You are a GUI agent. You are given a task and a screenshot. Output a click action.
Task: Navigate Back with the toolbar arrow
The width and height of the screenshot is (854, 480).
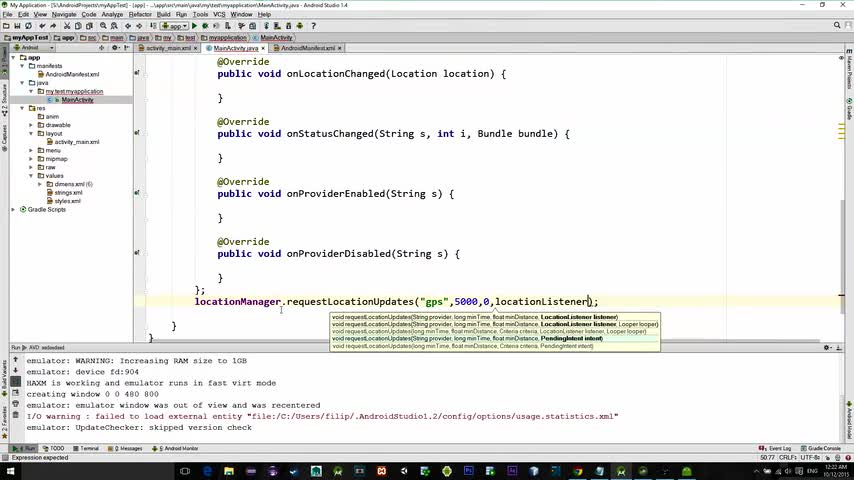(x=128, y=26)
